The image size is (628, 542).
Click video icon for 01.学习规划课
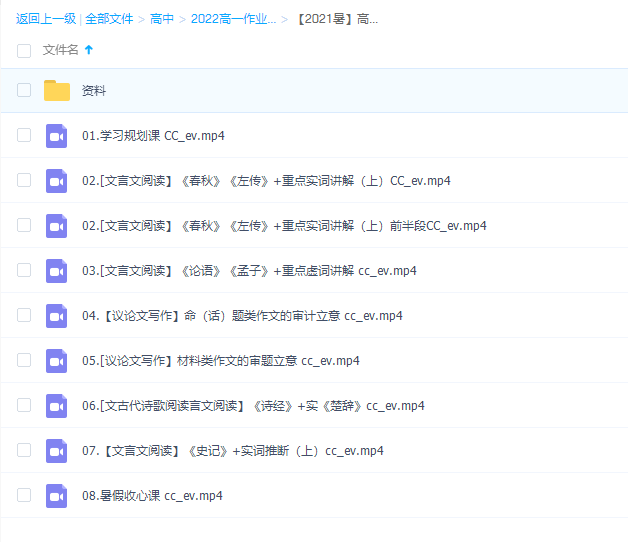click(x=57, y=136)
